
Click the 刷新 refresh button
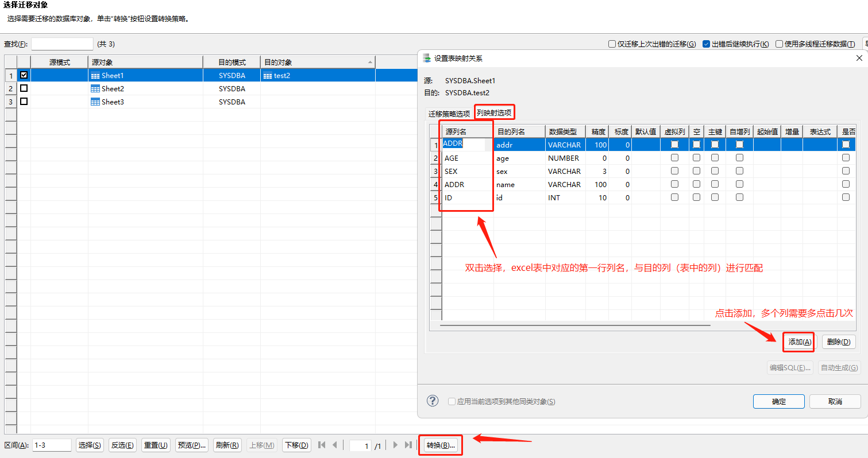click(227, 445)
